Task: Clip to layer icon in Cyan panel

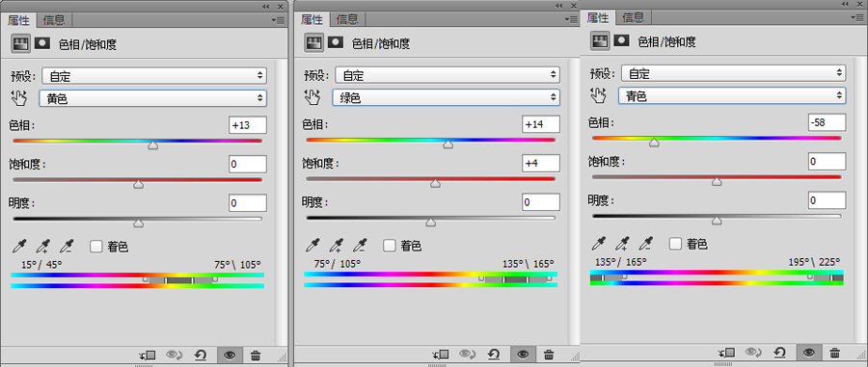Action: point(727,353)
